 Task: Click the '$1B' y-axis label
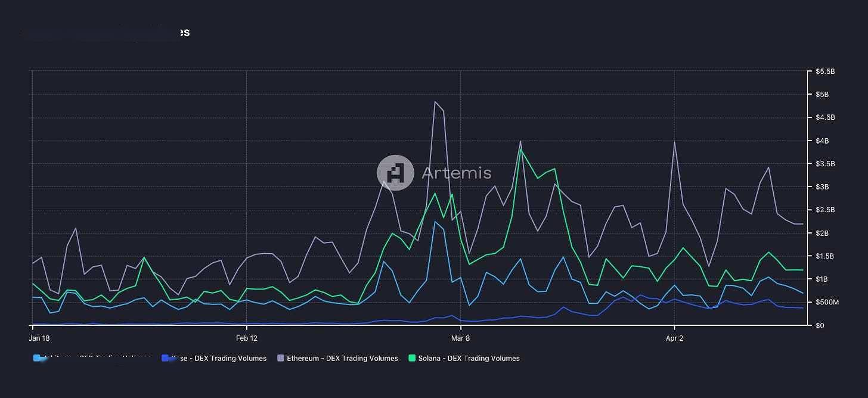[x=821, y=279]
